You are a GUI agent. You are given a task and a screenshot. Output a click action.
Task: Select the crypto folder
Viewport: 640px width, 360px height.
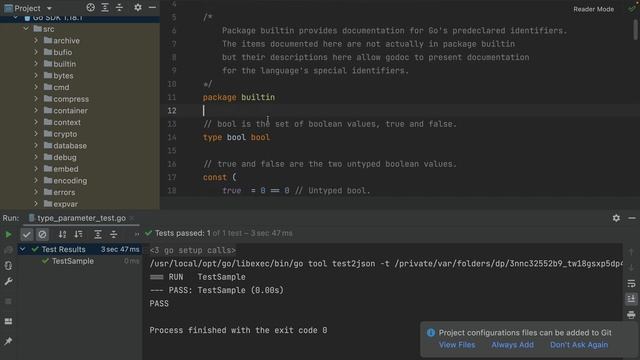tap(65, 134)
